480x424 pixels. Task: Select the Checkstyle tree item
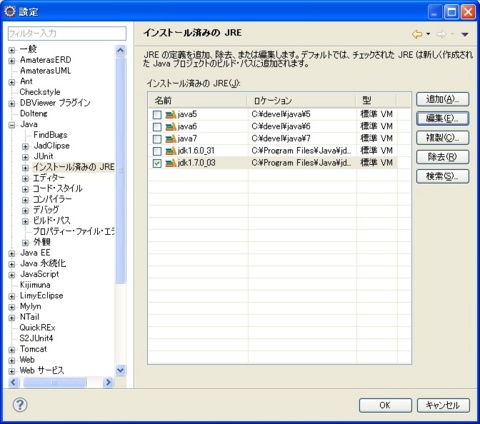point(40,92)
